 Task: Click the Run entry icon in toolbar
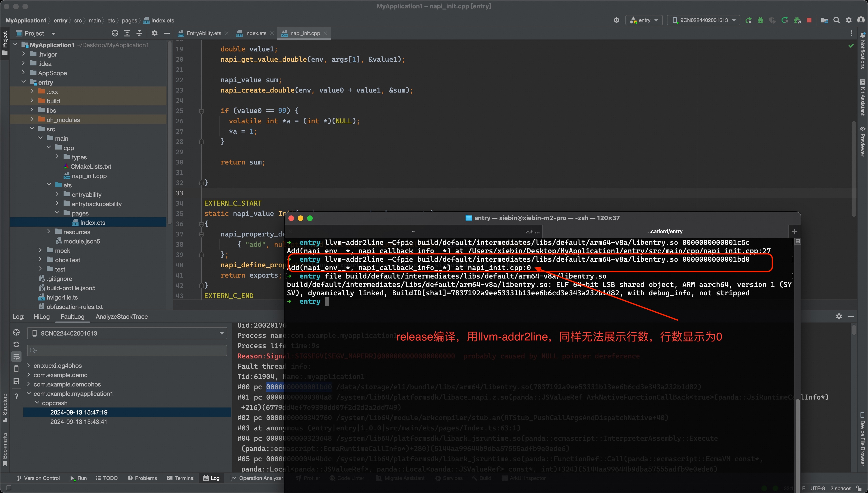pos(748,20)
